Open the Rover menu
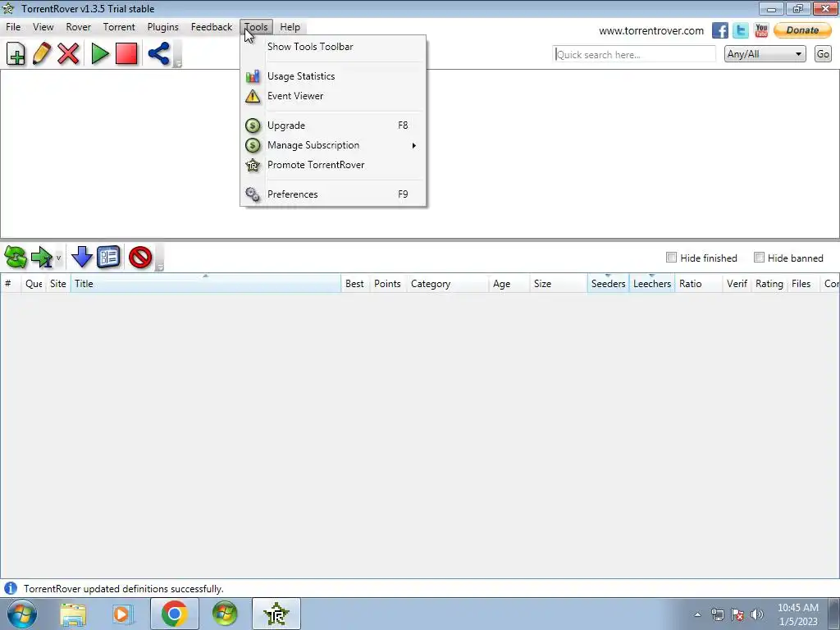 [78, 27]
